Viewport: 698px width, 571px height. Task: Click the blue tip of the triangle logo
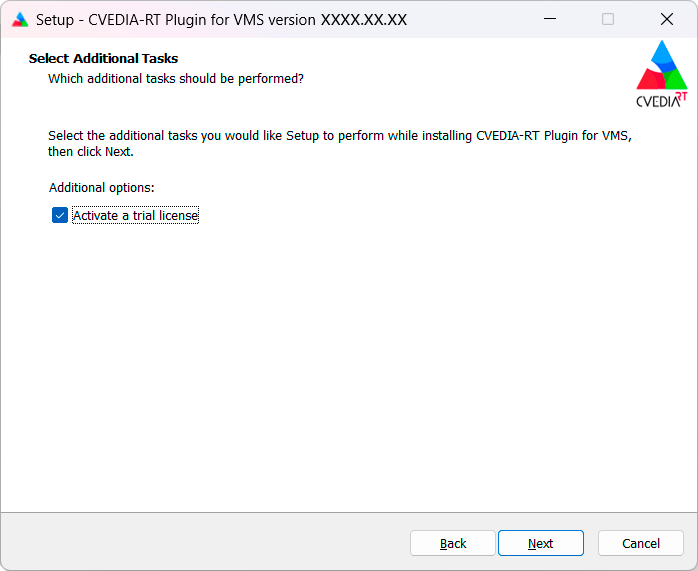click(x=662, y=53)
